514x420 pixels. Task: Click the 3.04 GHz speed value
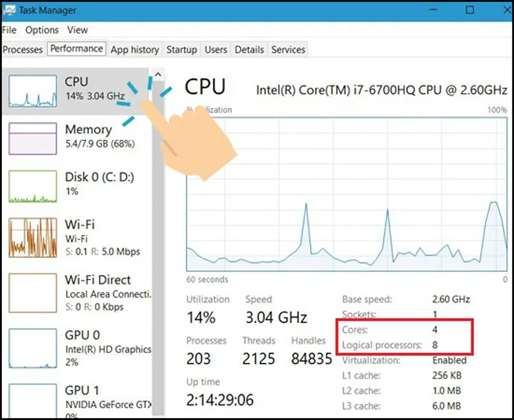(276, 317)
